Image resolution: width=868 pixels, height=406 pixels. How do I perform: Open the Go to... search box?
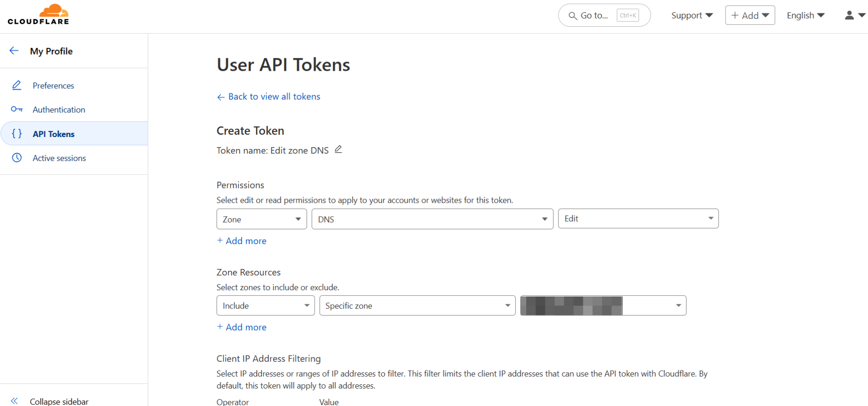[604, 15]
